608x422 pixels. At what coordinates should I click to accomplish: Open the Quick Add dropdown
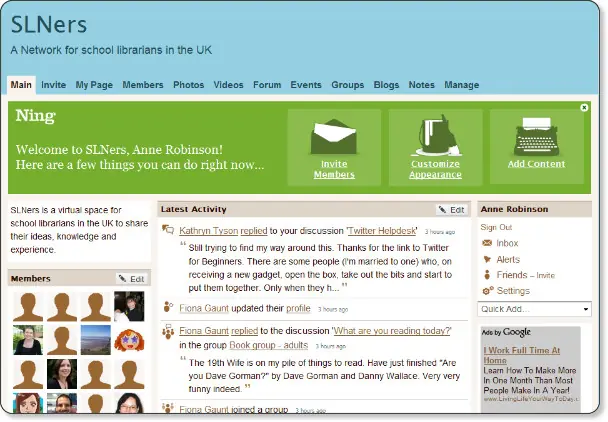coord(534,309)
